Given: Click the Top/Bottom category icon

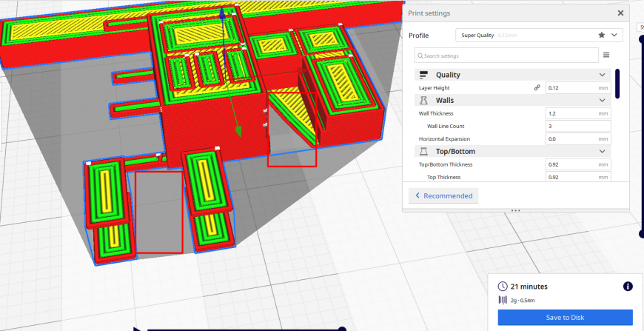Looking at the screenshot, I should (x=423, y=152).
